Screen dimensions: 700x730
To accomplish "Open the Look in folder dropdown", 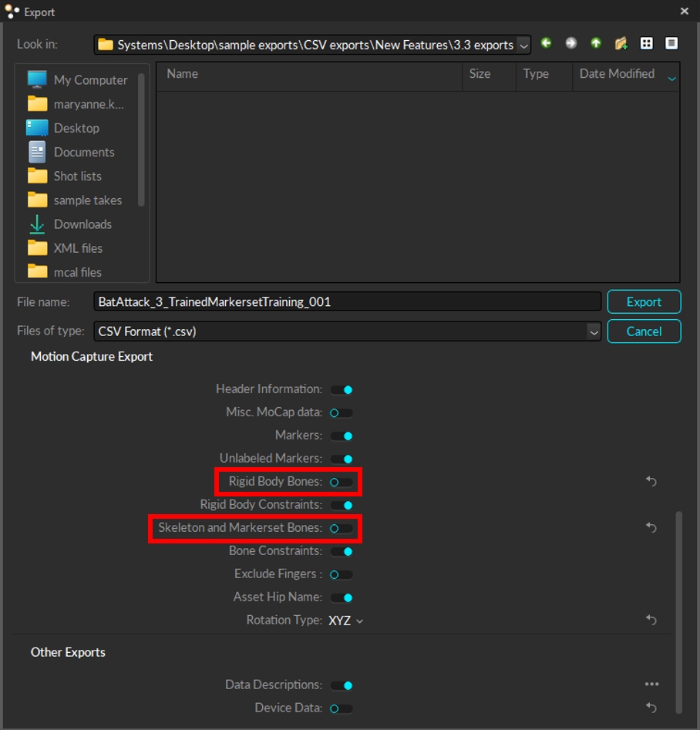I will [x=523, y=45].
